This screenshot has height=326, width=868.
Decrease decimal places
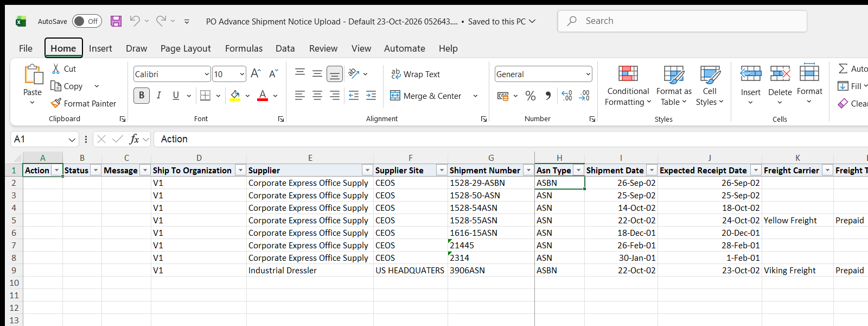(x=584, y=96)
